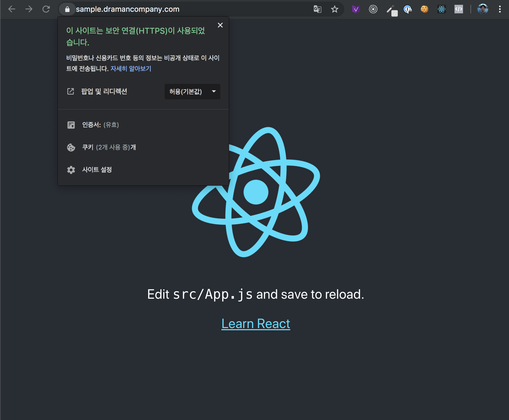This screenshot has height=420, width=509.
Task: Open the code brackets extension icon
Action: pos(458,9)
